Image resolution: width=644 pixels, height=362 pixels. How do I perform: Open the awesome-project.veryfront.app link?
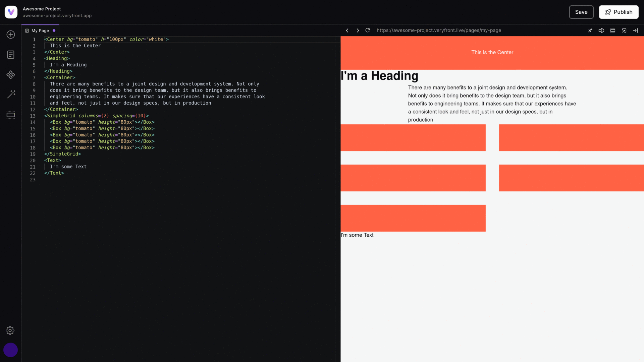tap(57, 16)
